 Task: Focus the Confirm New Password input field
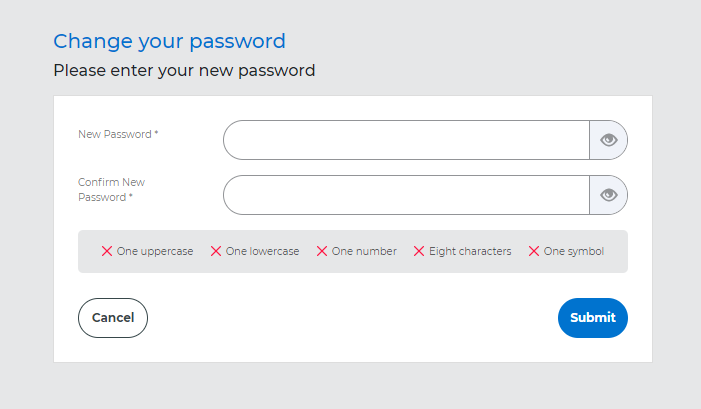(x=406, y=195)
